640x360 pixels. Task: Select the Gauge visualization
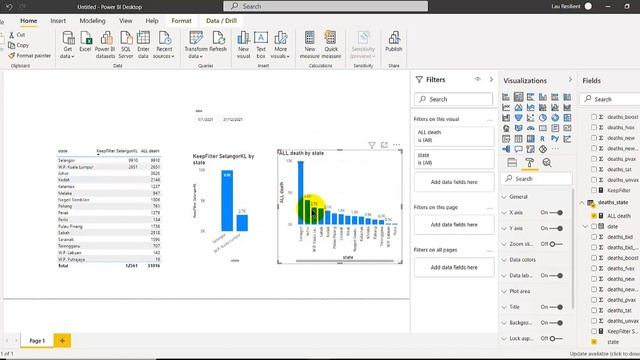pos(530,128)
